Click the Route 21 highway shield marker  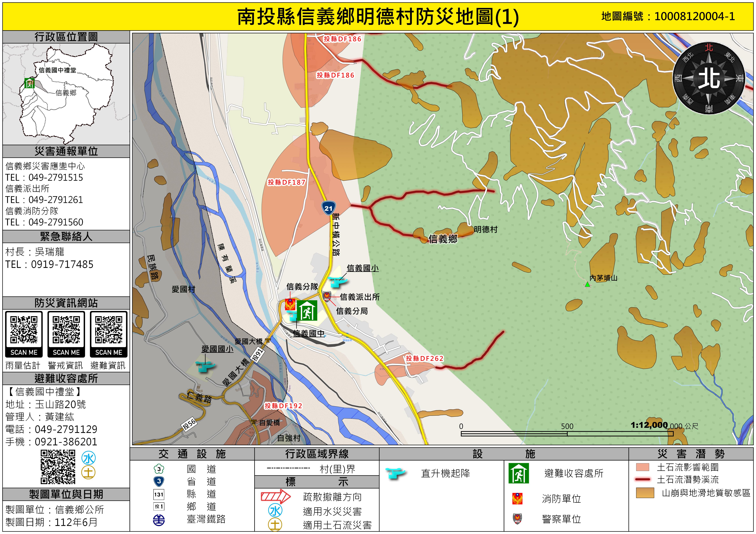(x=328, y=208)
